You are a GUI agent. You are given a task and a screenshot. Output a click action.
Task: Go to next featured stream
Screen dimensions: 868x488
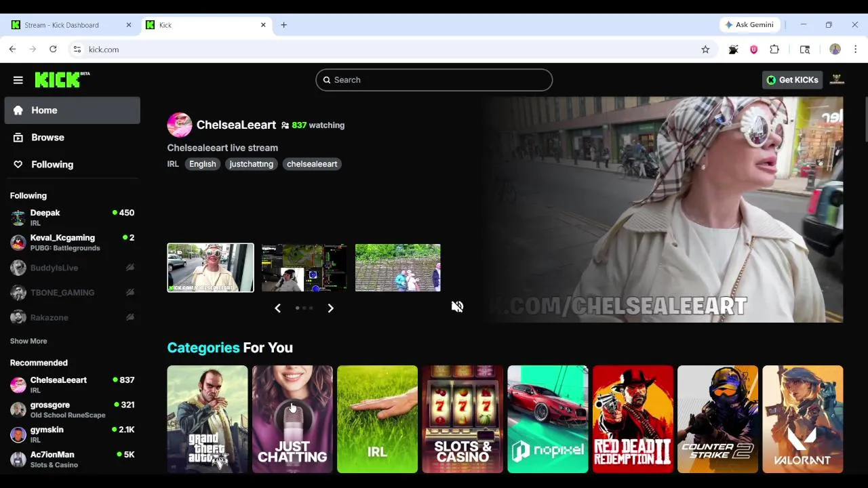pos(330,308)
